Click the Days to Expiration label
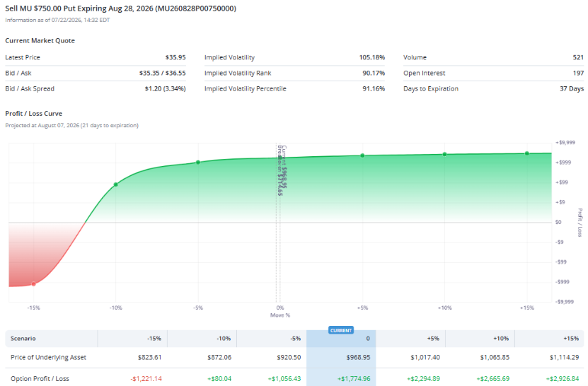 click(431, 89)
